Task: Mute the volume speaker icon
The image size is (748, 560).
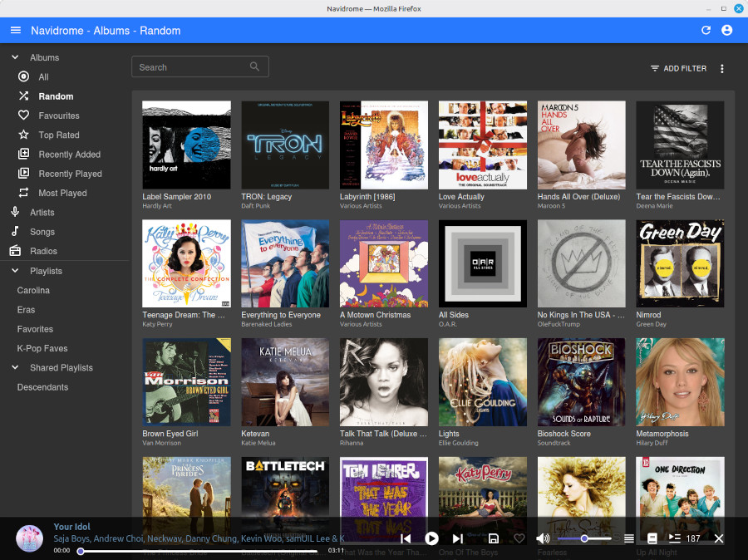Action: (543, 538)
